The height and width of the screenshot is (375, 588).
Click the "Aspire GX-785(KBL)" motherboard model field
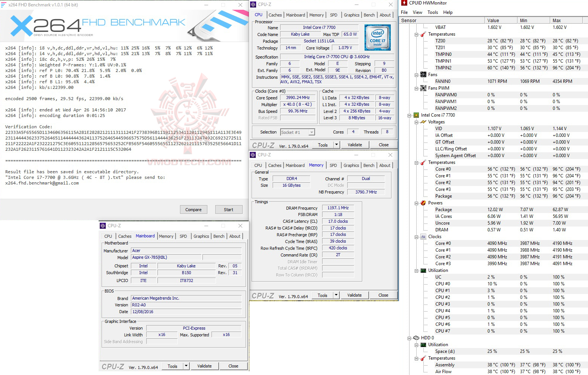(x=166, y=257)
